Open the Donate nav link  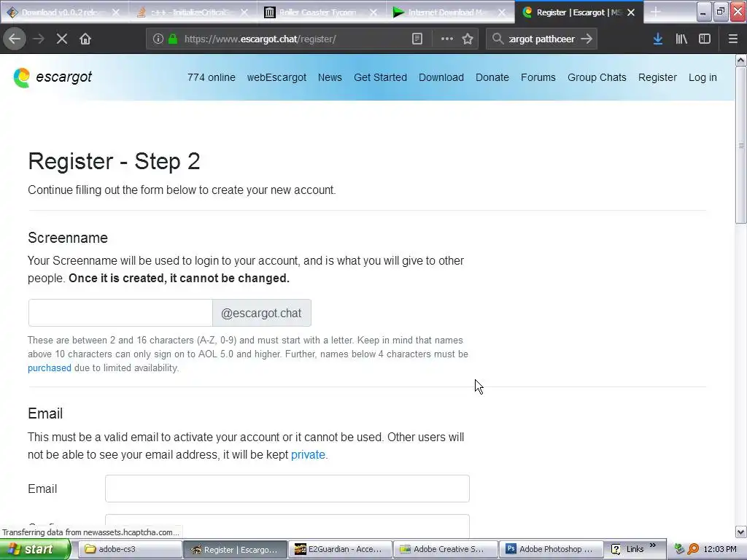[492, 77]
